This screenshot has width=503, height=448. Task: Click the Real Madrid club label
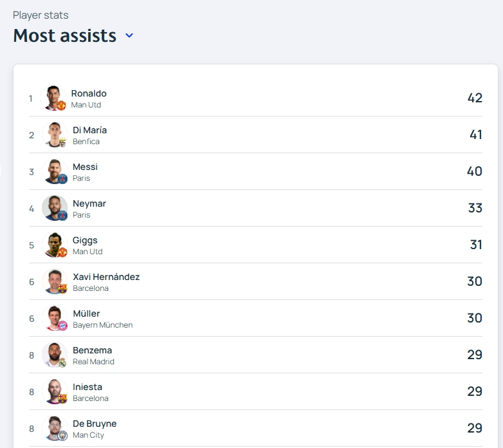(x=93, y=362)
